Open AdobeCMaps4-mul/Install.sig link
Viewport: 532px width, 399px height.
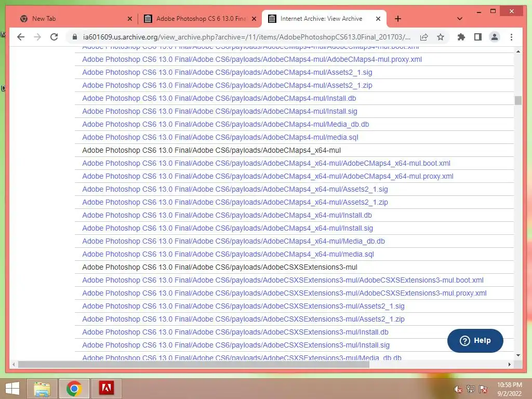pyautogui.click(x=220, y=111)
